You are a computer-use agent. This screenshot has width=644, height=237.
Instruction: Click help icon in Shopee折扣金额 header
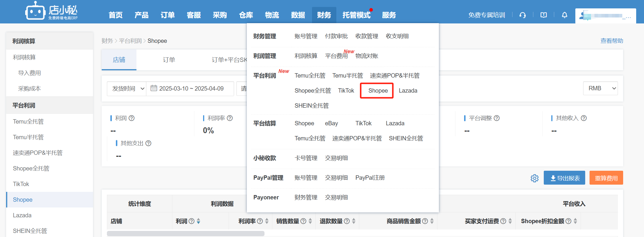coord(568,221)
